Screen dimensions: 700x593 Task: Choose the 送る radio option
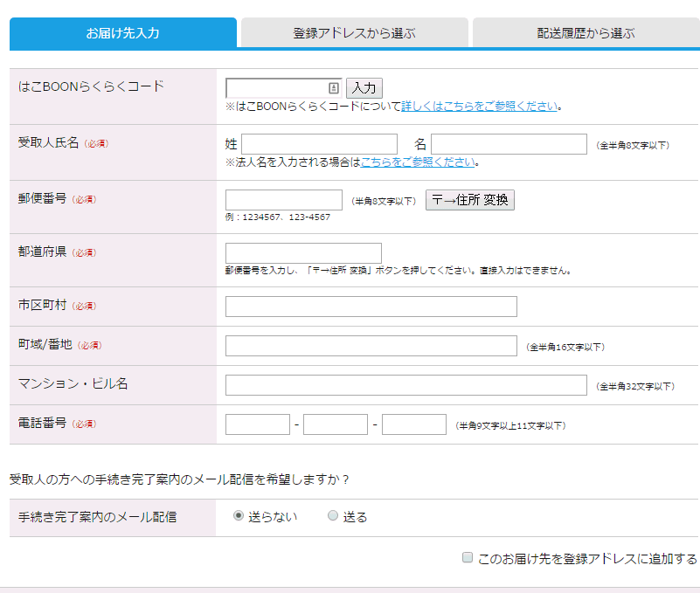(332, 516)
